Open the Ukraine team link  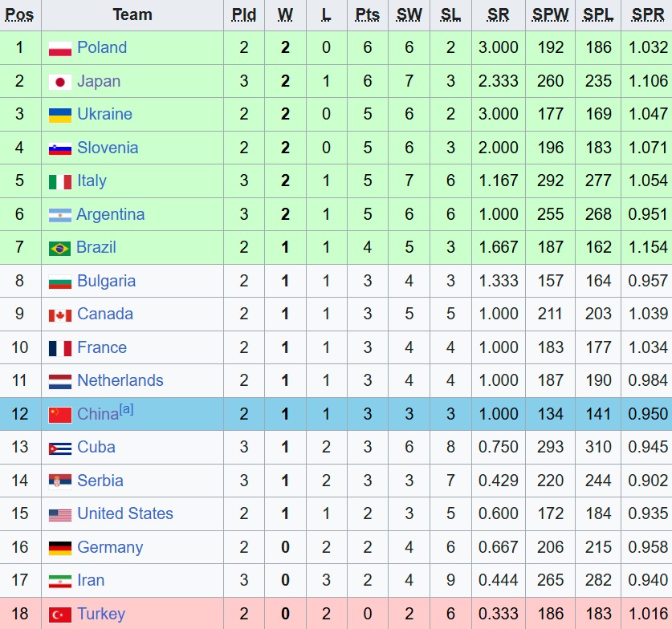pyautogui.click(x=104, y=114)
